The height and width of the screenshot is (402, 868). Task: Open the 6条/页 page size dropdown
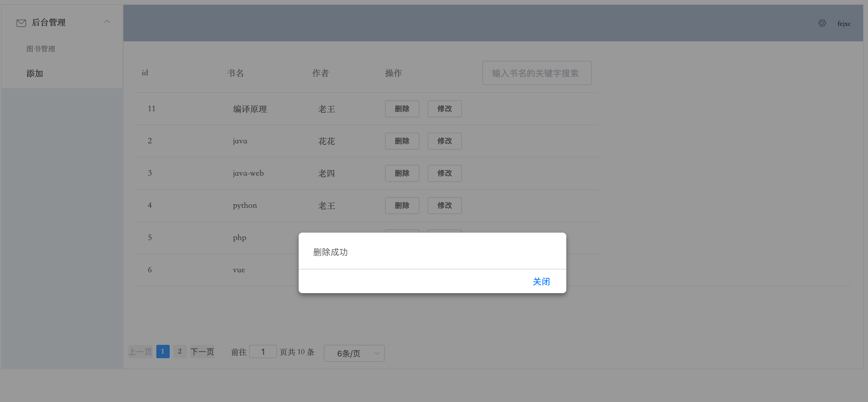click(x=354, y=353)
